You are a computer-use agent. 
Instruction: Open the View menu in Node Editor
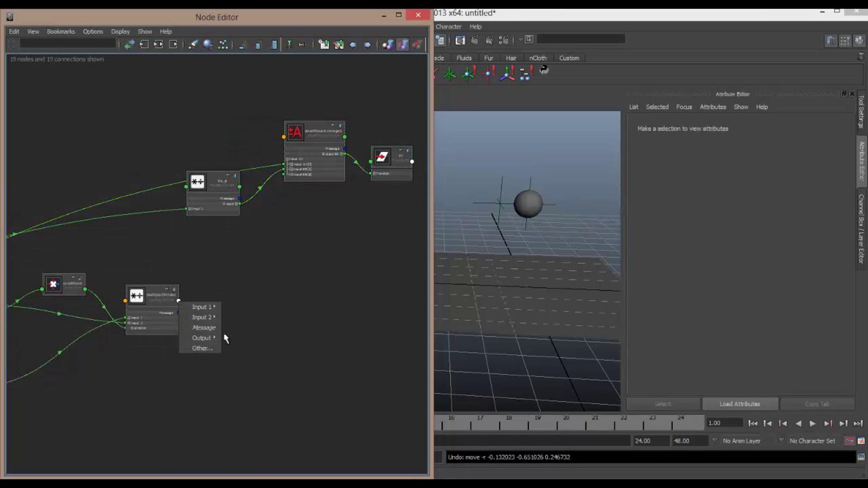point(33,31)
